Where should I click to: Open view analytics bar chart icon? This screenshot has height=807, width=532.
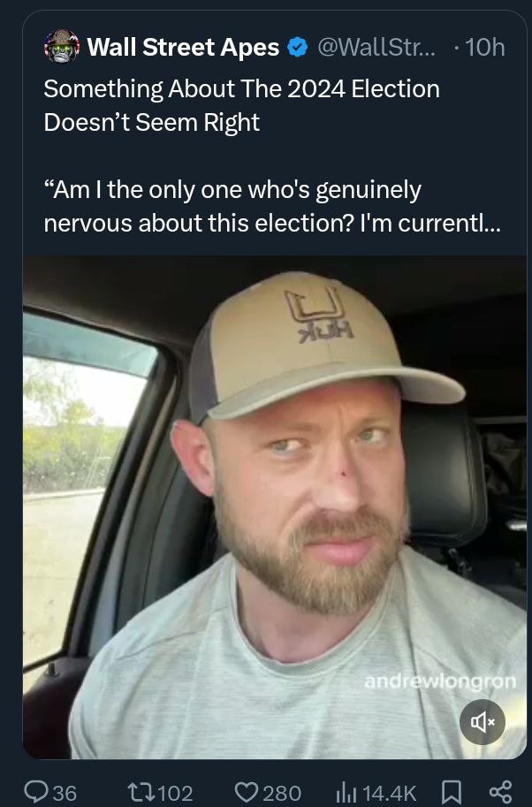pyautogui.click(x=346, y=792)
